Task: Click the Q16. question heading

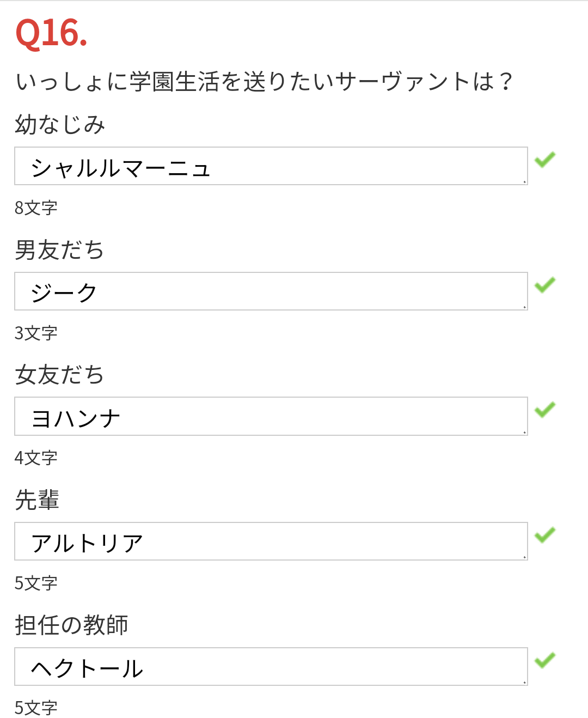Action: [x=51, y=34]
